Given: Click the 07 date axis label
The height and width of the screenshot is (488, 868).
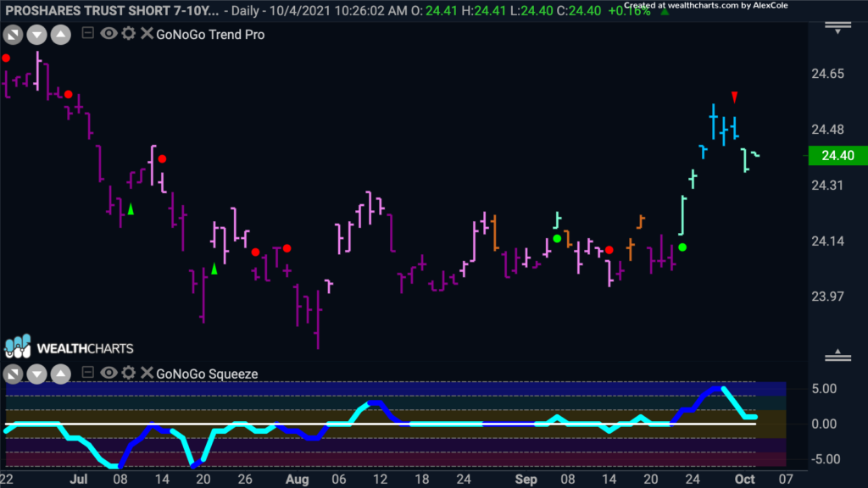Looking at the screenshot, I should (786, 480).
